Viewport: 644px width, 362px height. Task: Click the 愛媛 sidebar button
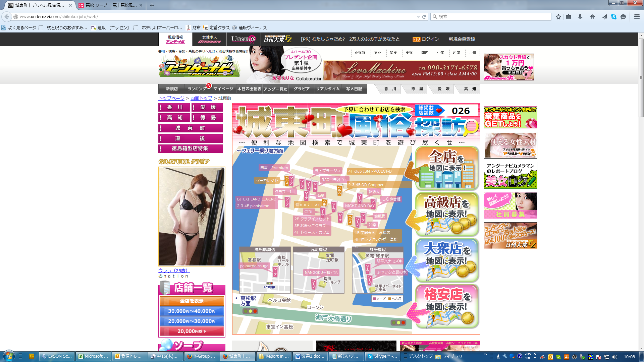coord(207,107)
